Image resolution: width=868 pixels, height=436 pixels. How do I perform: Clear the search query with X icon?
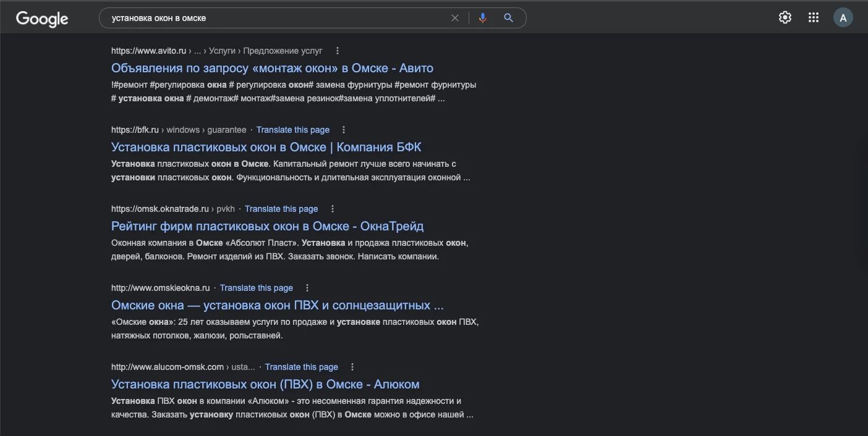[x=455, y=18]
